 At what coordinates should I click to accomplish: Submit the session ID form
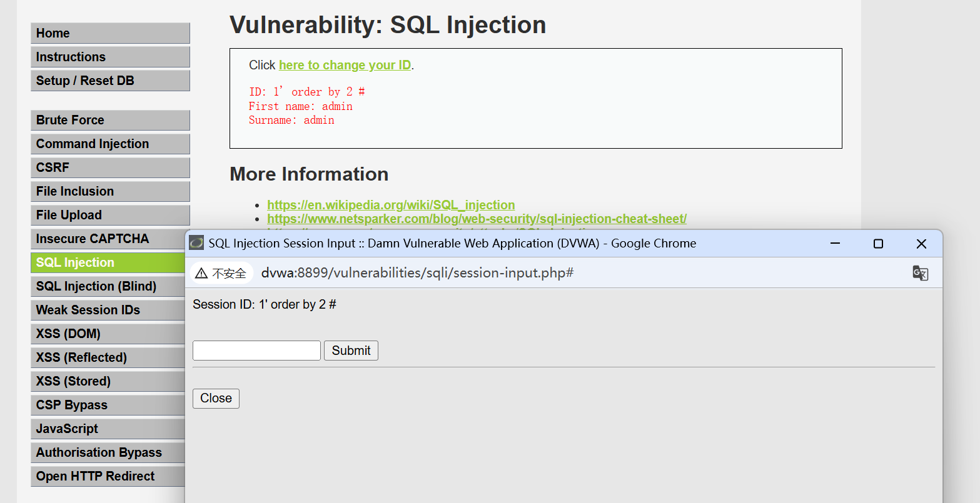click(x=351, y=351)
